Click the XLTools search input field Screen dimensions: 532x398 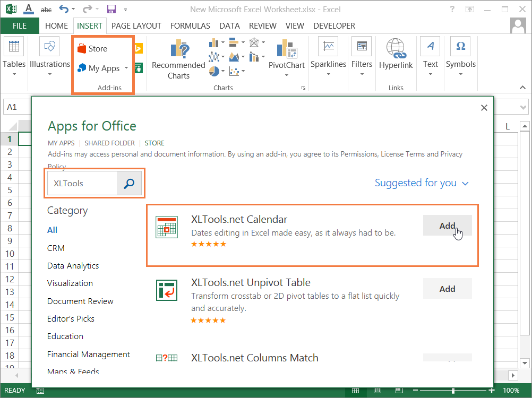pos(82,184)
